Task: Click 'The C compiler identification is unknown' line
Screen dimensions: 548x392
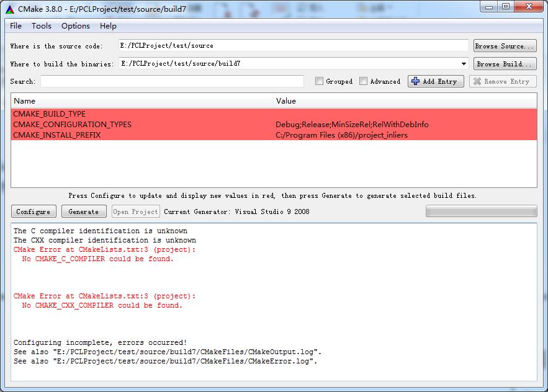Action: (x=101, y=231)
